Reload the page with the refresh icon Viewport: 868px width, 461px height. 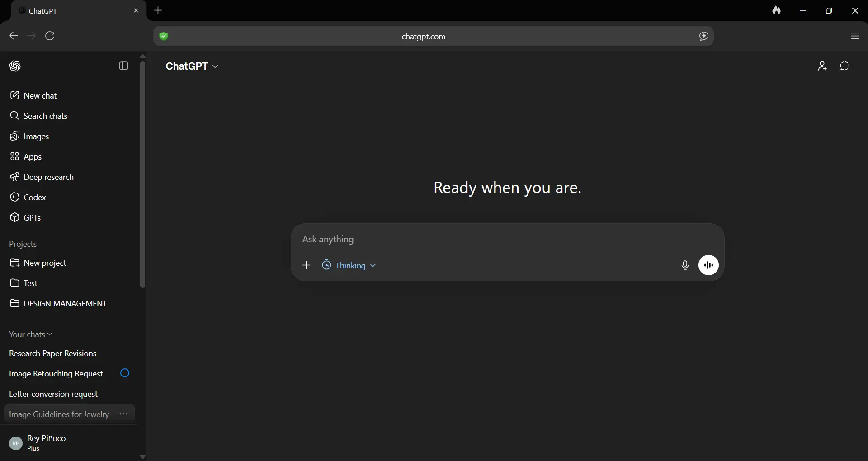pyautogui.click(x=50, y=36)
